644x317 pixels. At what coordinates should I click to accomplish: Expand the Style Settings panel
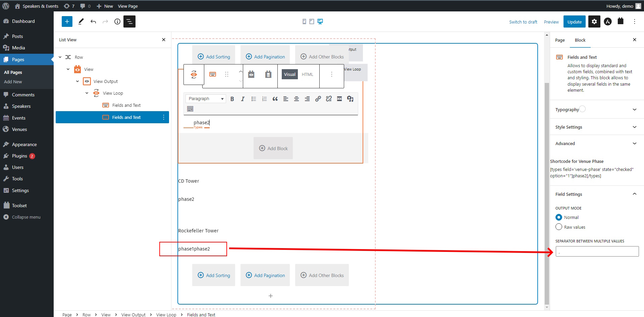tap(597, 127)
